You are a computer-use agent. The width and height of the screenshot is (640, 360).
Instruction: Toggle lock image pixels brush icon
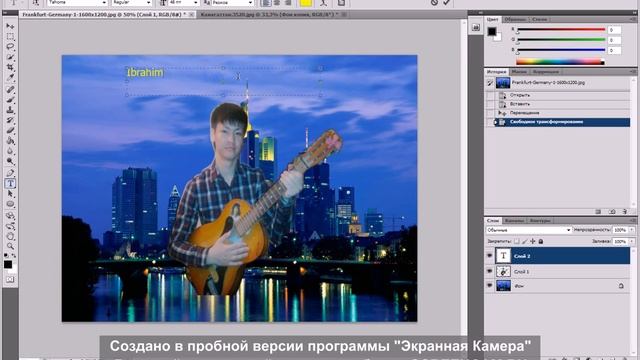pos(524,241)
